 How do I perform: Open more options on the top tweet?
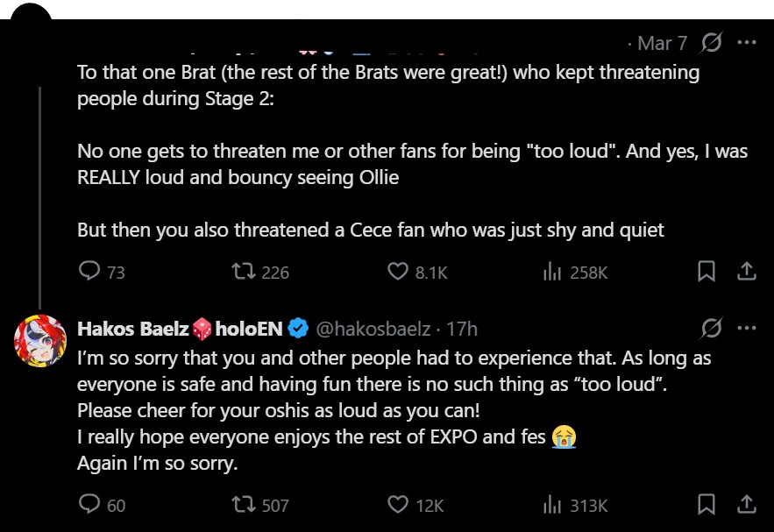(x=747, y=42)
